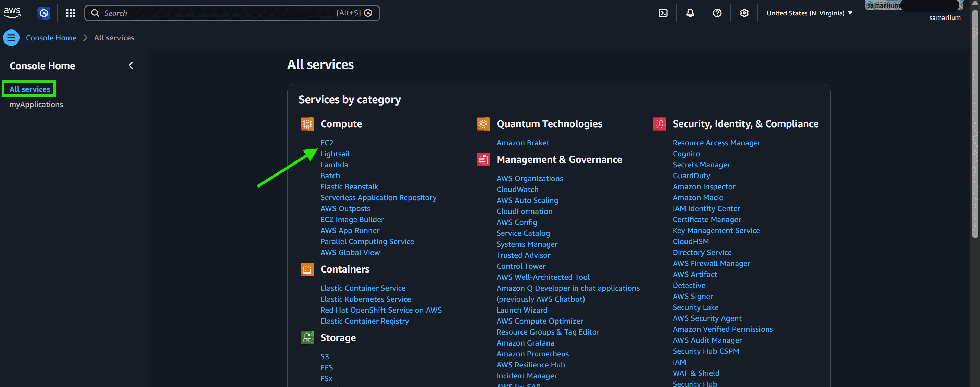Open the IAM service link

tap(679, 362)
